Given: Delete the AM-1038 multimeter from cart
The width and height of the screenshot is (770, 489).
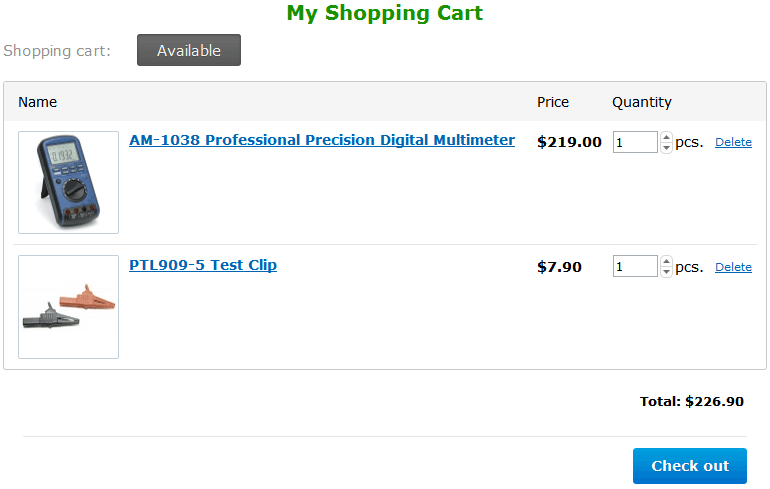Looking at the screenshot, I should pos(733,142).
